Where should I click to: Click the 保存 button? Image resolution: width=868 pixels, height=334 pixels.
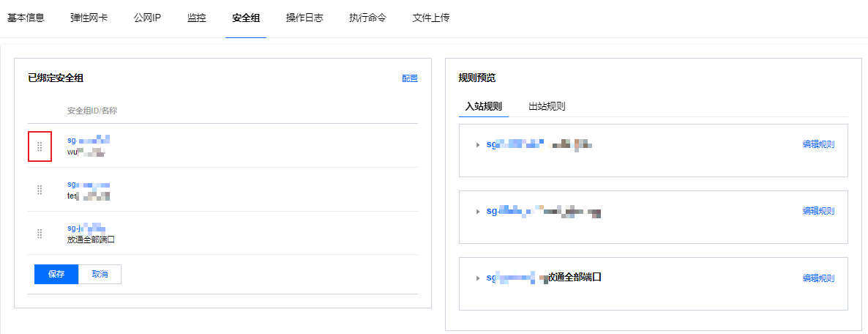pos(56,274)
